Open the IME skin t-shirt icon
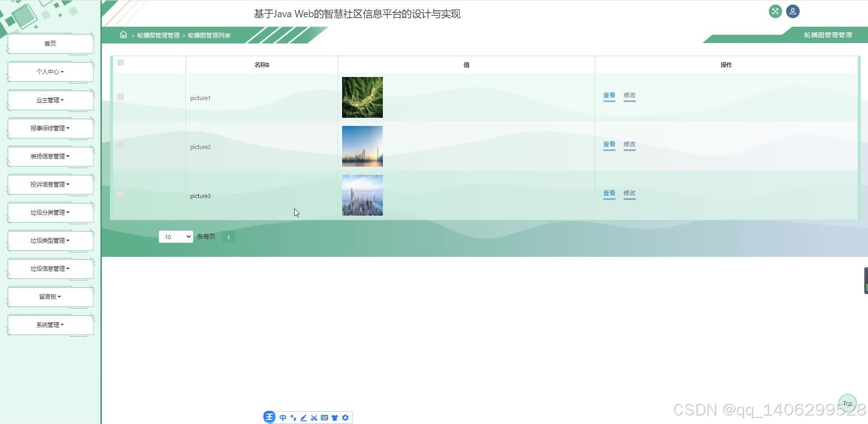The image size is (868, 424). pyautogui.click(x=335, y=417)
